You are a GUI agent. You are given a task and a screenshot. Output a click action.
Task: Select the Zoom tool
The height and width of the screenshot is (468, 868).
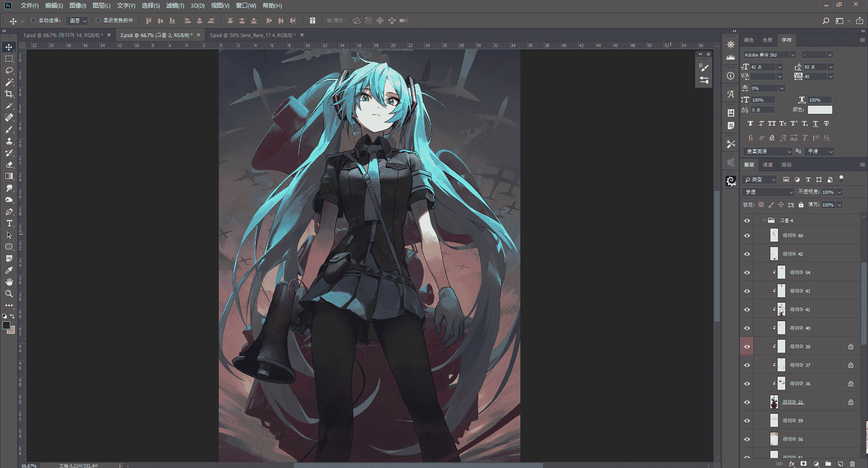[x=9, y=294]
